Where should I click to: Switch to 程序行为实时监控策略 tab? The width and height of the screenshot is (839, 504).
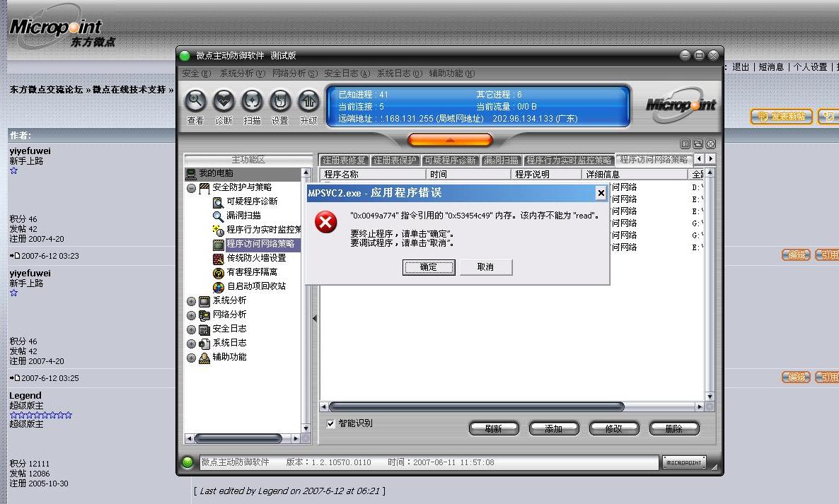[x=568, y=160]
